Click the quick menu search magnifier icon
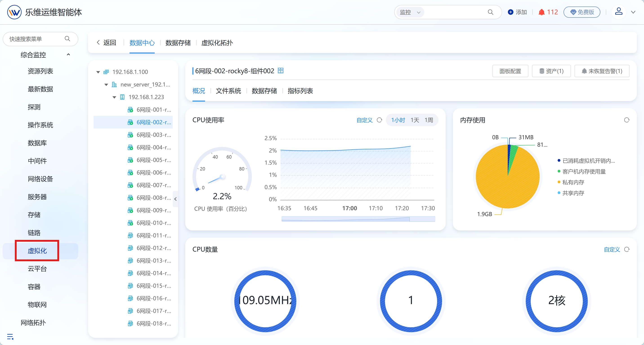 coord(67,39)
